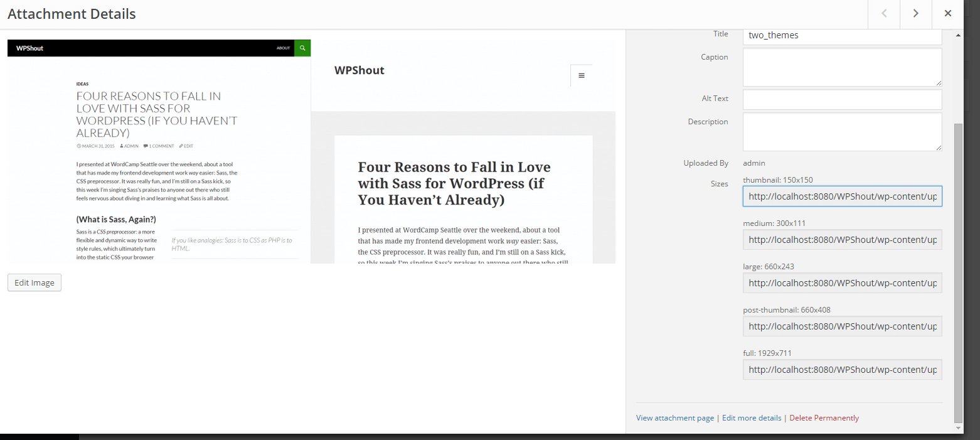
Task: Open the Edit more details link
Action: 752,418
